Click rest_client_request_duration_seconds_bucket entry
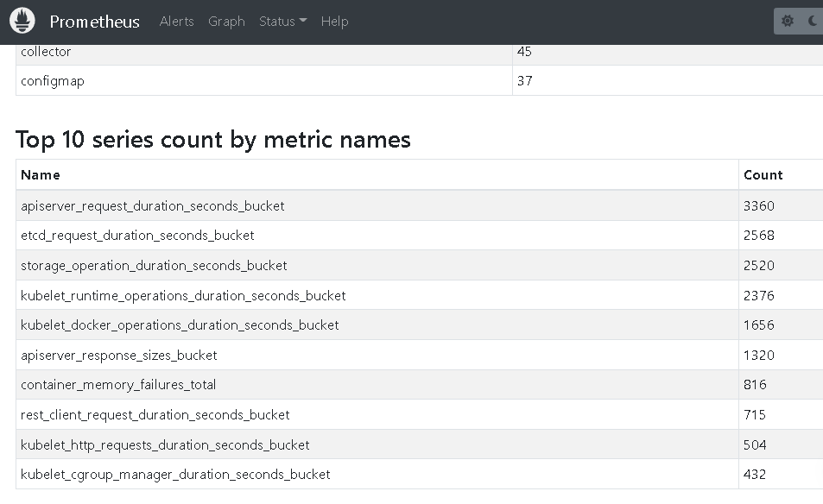The height and width of the screenshot is (504, 823). [x=155, y=414]
